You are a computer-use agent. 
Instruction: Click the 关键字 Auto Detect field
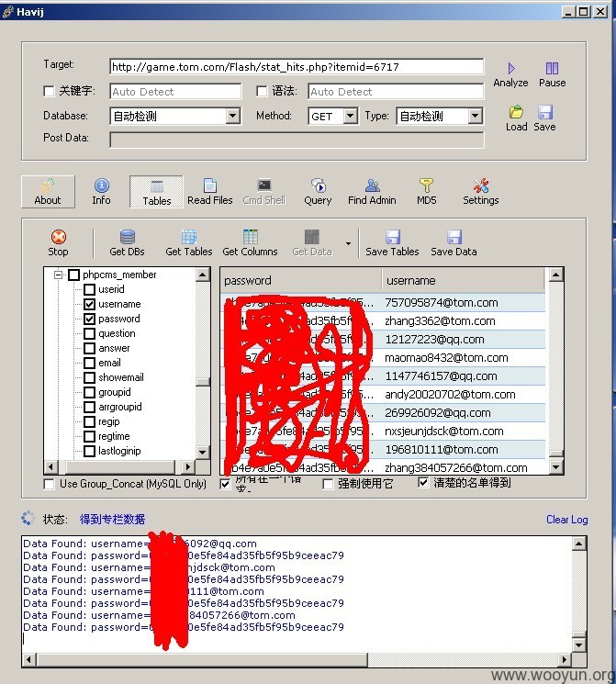pyautogui.click(x=175, y=92)
